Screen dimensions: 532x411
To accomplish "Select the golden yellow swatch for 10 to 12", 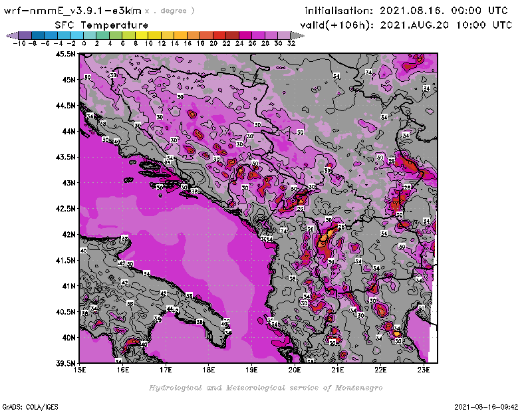I will [155, 35].
